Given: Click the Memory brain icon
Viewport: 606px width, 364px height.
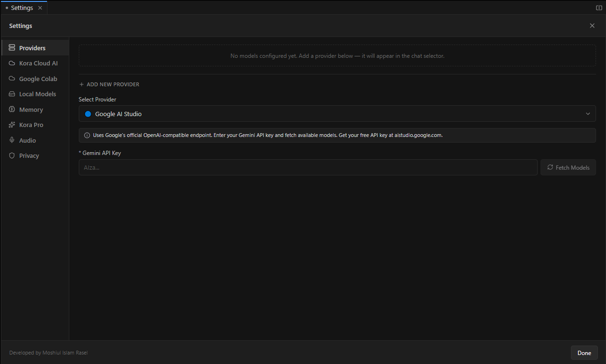Looking at the screenshot, I should coord(12,109).
